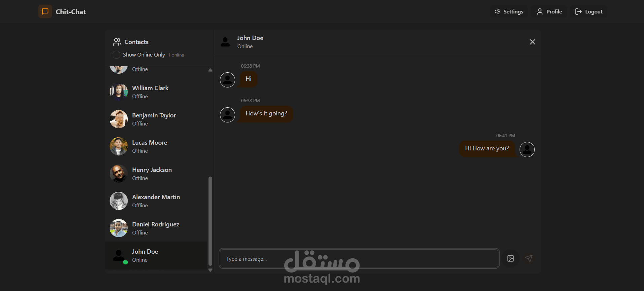
Task: Open William Clark's conversation
Action: click(156, 92)
